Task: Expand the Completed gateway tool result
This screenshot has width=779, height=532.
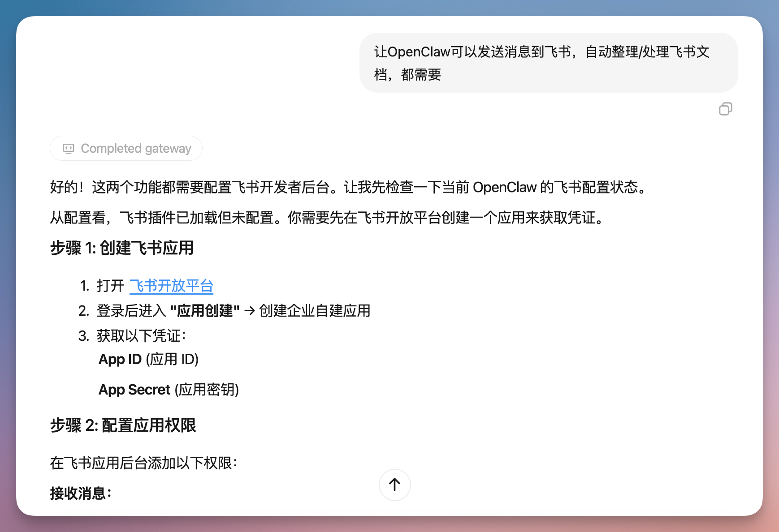Action: (126, 148)
